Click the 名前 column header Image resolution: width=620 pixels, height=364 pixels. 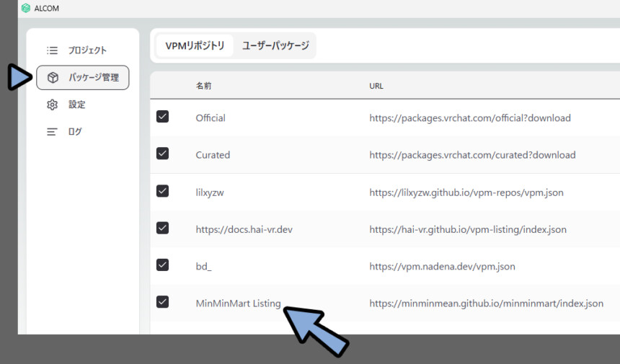click(x=203, y=86)
